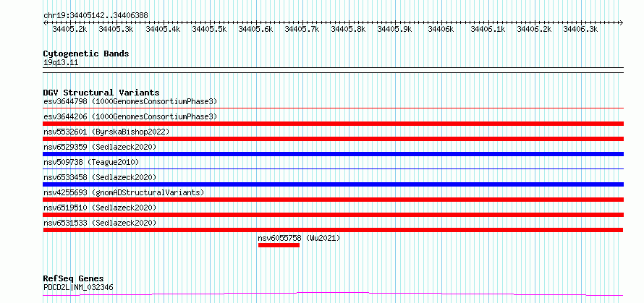This screenshot has width=644, height=303.
Task: Open nsv509738 Teague2010 variant label
Action: [x=91, y=162]
